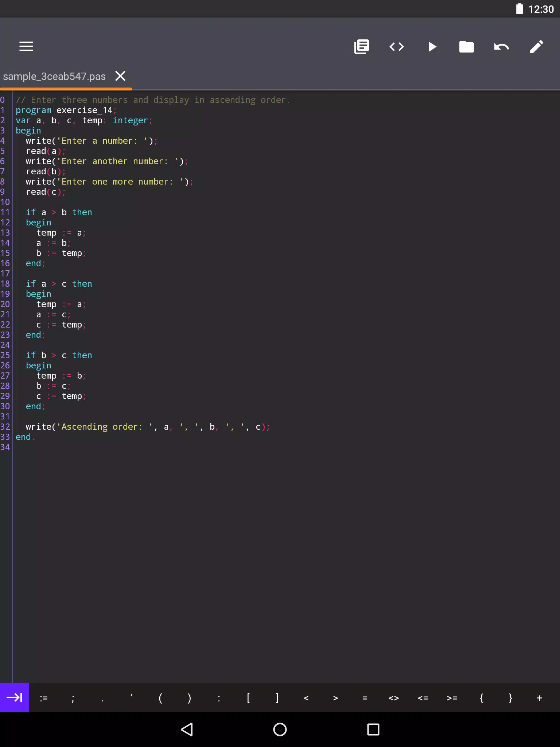Screen dimensions: 560x747
Task: Insert the <= operator
Action: coord(423,698)
